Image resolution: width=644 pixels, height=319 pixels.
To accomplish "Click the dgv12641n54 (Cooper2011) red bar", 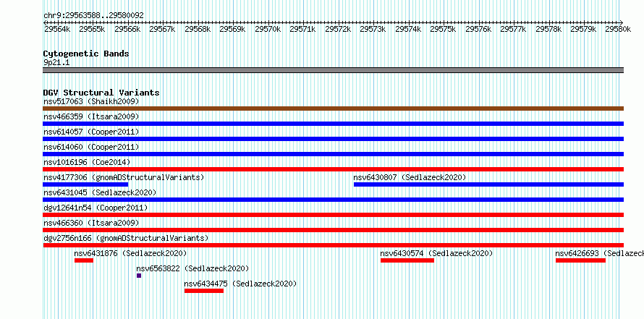I will (333, 215).
